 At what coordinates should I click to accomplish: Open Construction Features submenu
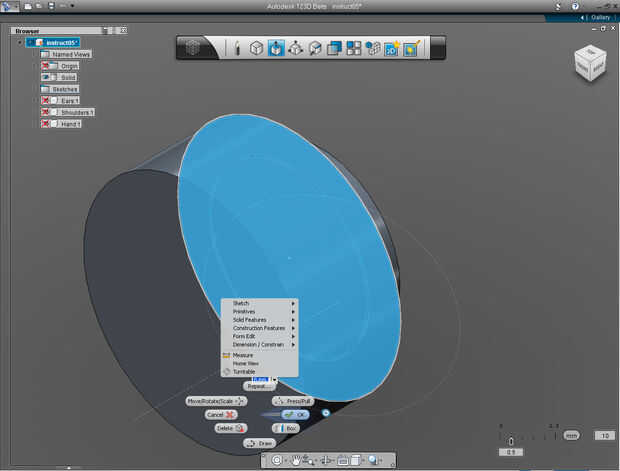(259, 328)
